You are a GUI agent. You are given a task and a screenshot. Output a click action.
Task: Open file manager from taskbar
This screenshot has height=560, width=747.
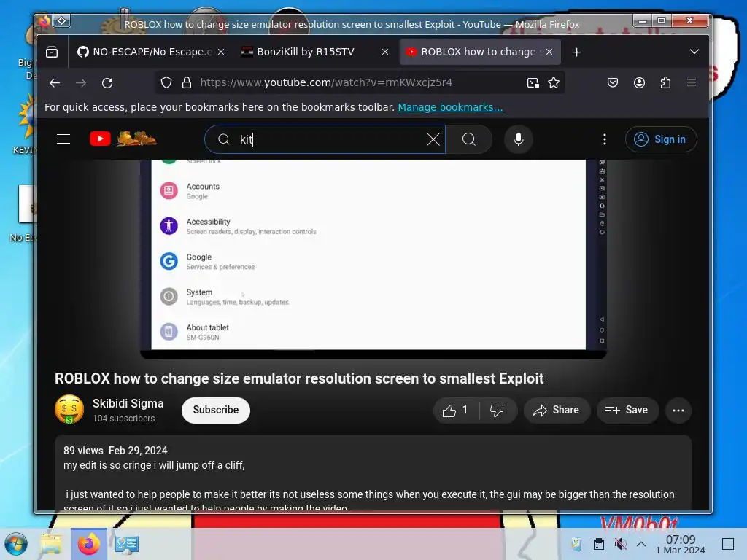tap(51, 544)
